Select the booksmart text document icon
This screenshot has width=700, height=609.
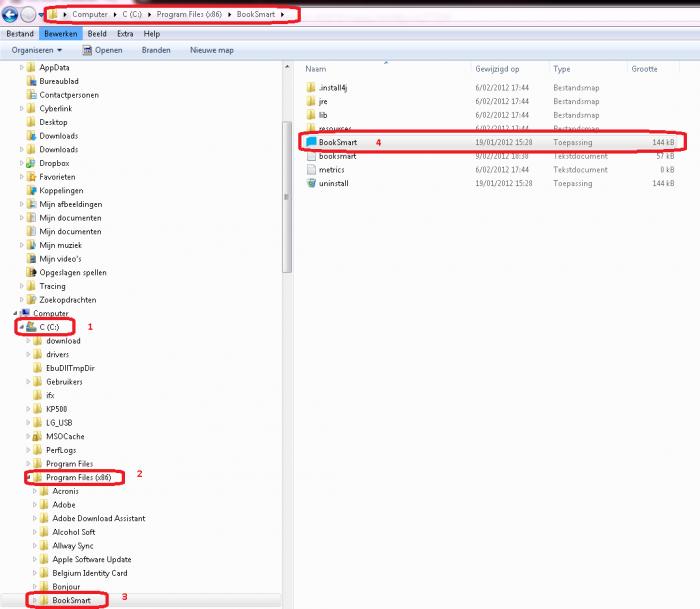pyautogui.click(x=311, y=156)
